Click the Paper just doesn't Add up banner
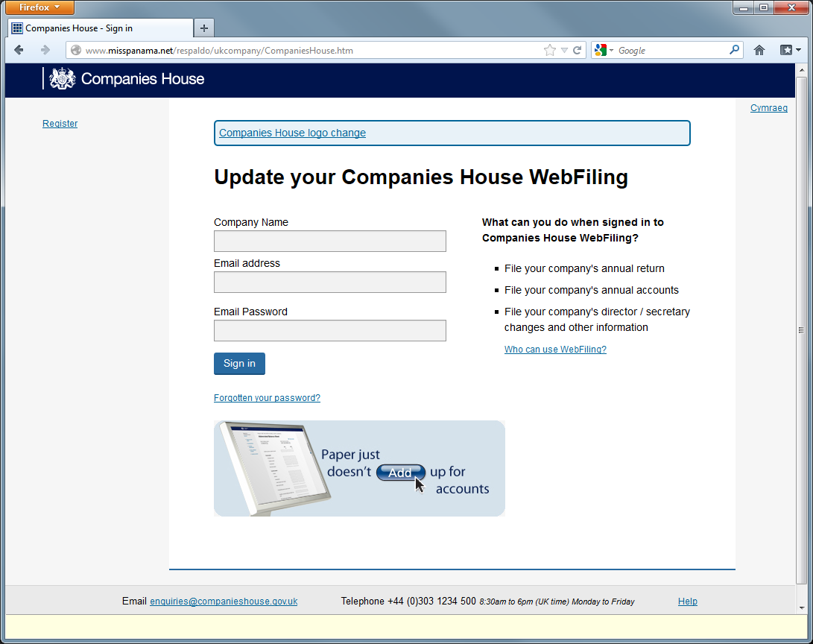Screen dimensions: 813x644 pos(359,468)
